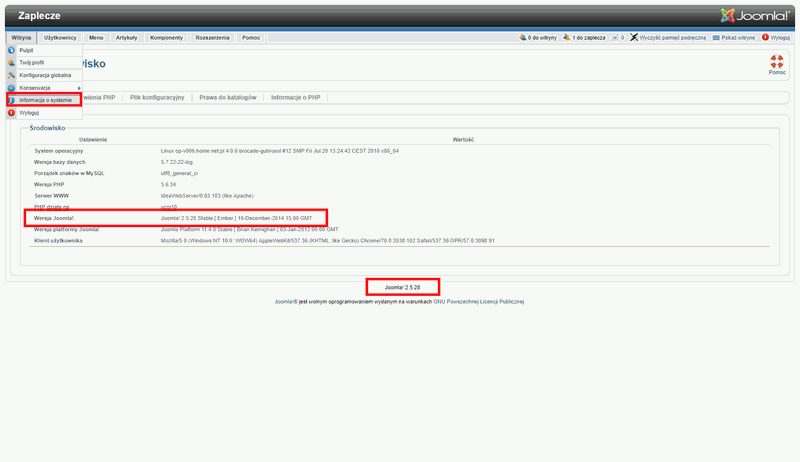
Task: Click Wyloguj link in status bar
Action: tap(780, 38)
